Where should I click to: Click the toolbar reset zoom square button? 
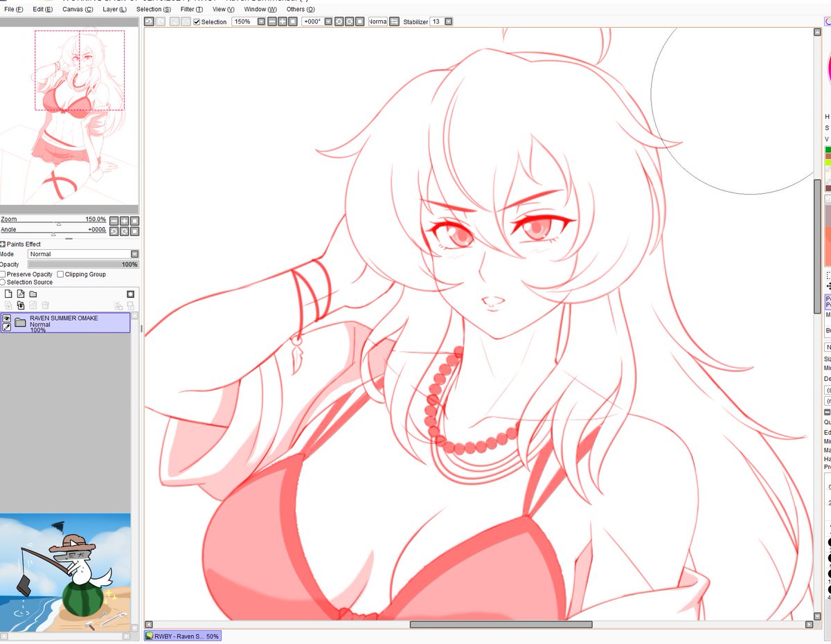point(293,21)
